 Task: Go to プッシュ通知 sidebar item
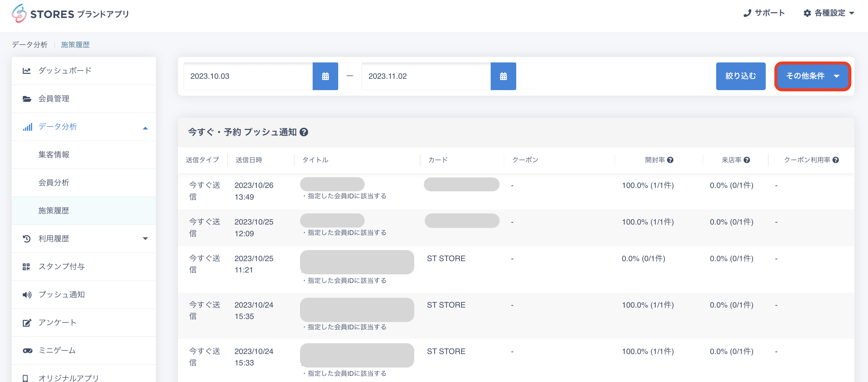(x=61, y=294)
